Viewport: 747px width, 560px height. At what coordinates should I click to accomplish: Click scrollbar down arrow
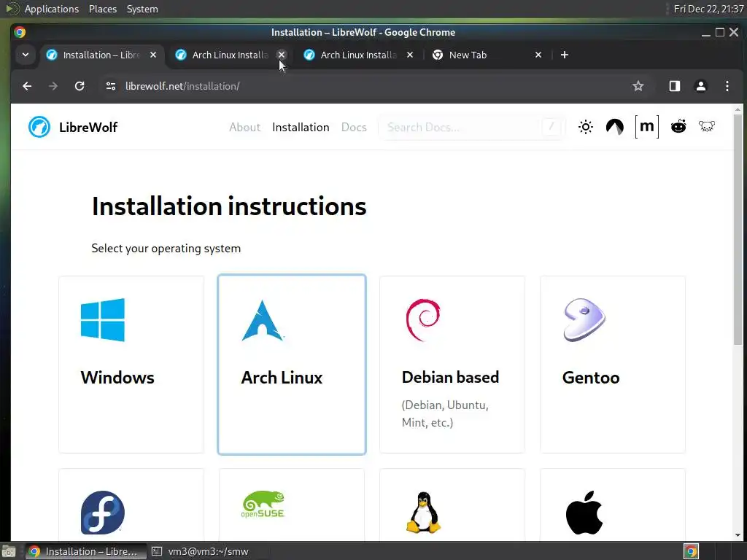click(x=738, y=535)
